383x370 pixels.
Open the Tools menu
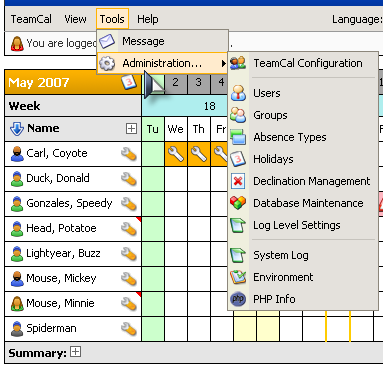pos(112,19)
